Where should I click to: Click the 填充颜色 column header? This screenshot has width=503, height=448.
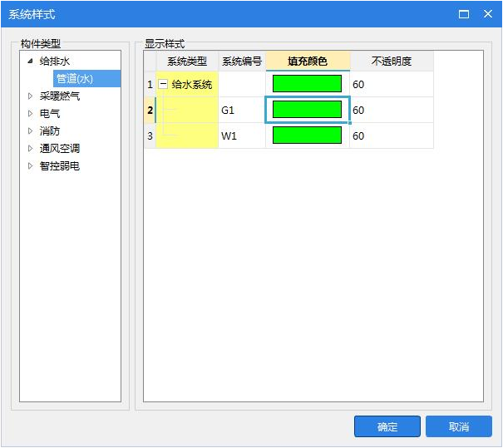(308, 62)
